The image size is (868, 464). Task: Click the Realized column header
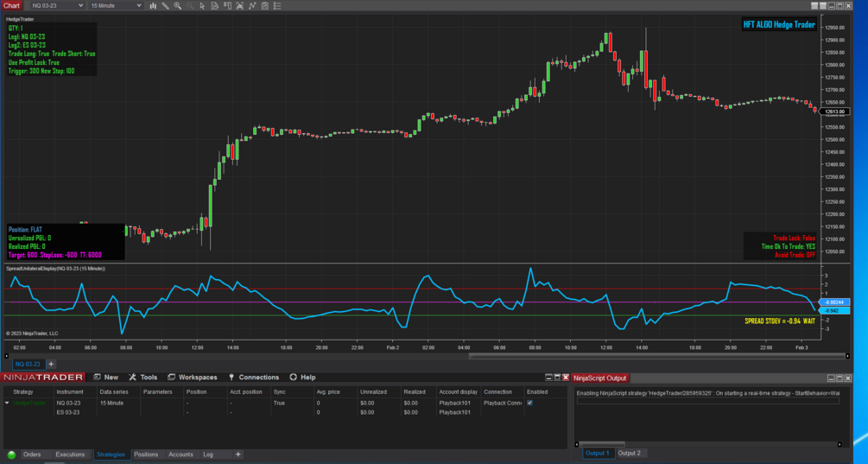(415, 391)
